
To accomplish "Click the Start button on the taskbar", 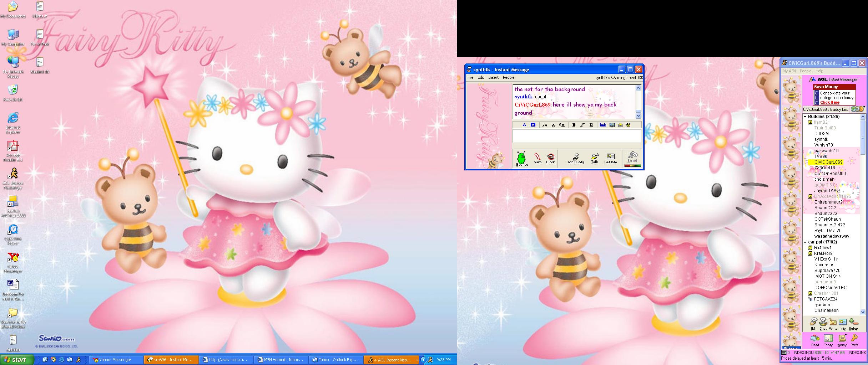I will coord(17,360).
